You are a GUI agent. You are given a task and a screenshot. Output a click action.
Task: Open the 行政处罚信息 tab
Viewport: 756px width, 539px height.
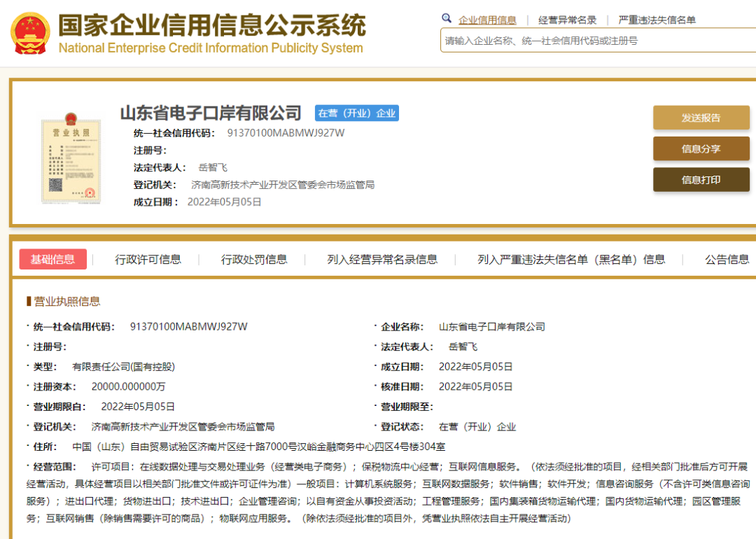coord(254,260)
